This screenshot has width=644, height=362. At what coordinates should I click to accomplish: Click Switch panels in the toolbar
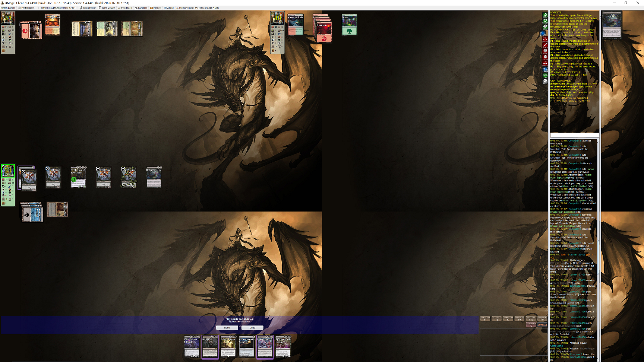(x=8, y=8)
